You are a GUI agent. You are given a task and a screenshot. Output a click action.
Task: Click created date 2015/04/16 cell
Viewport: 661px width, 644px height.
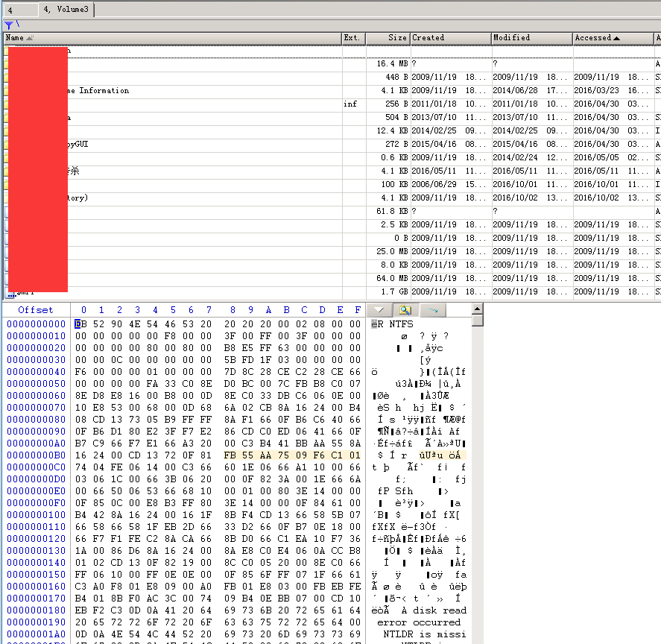[451, 145]
